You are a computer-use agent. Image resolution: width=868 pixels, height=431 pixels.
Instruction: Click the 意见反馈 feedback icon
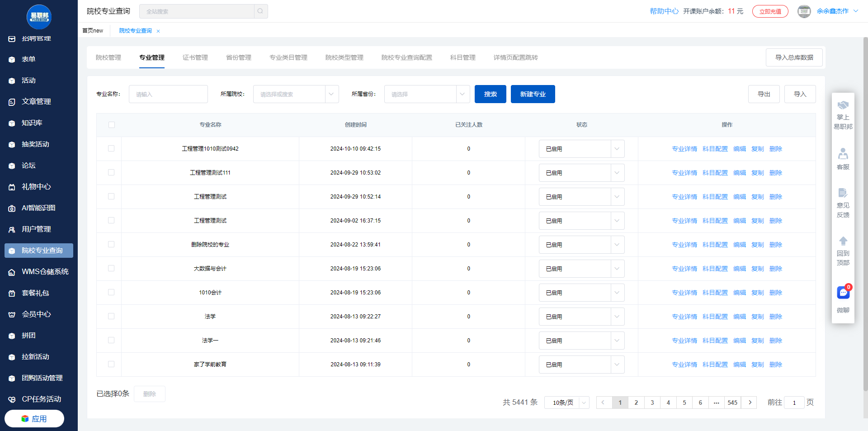(x=843, y=193)
